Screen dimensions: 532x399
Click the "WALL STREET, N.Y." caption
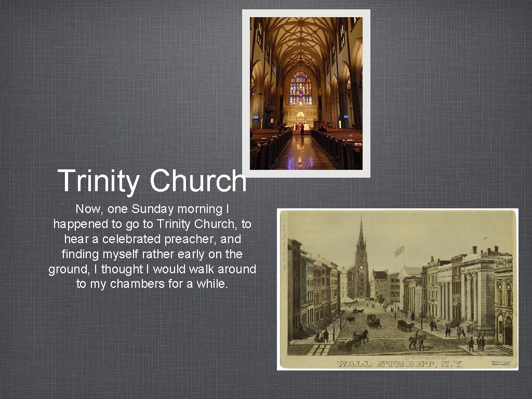coord(400,364)
